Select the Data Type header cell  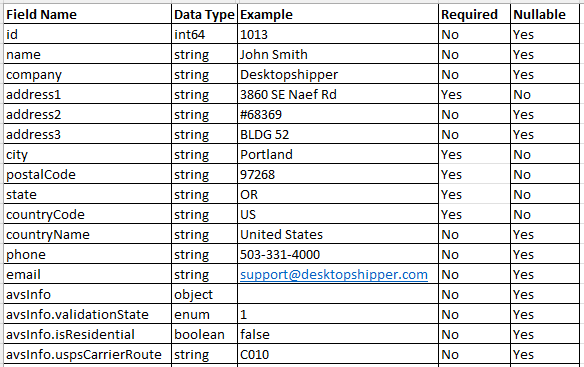(x=204, y=14)
